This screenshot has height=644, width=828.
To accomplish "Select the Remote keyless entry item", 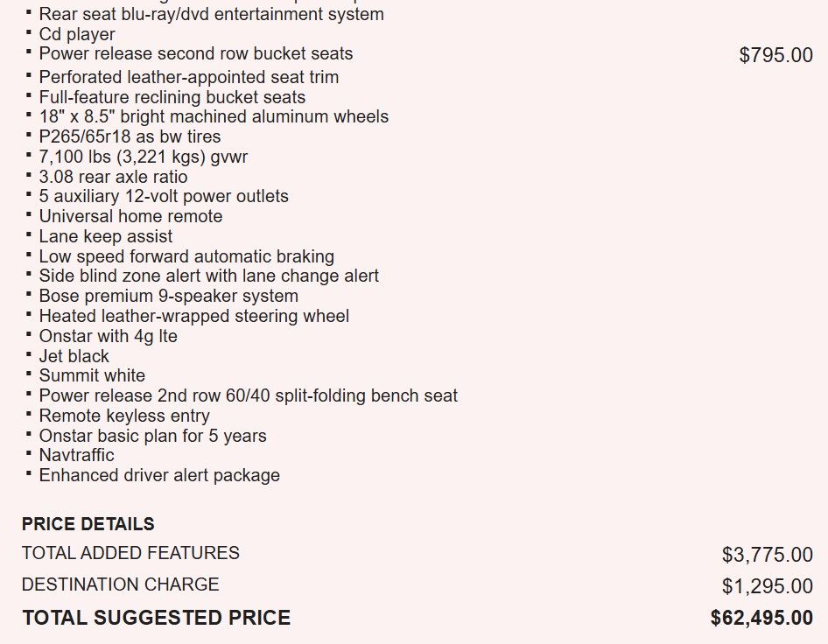I will coord(124,416).
